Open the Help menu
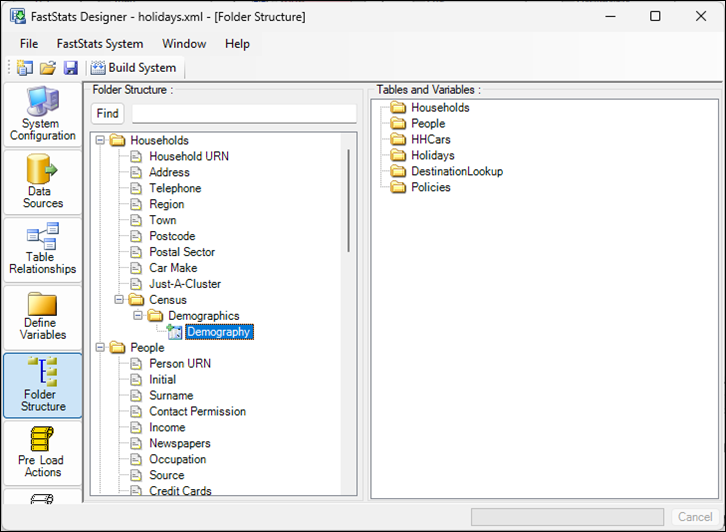 [237, 44]
